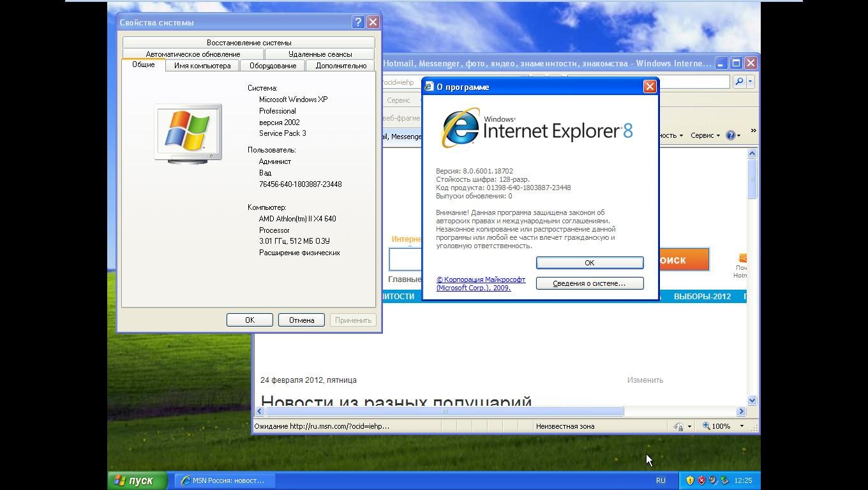The height and width of the screenshot is (490, 868).
Task: Open the IE search magnifier button
Action: pos(738,82)
